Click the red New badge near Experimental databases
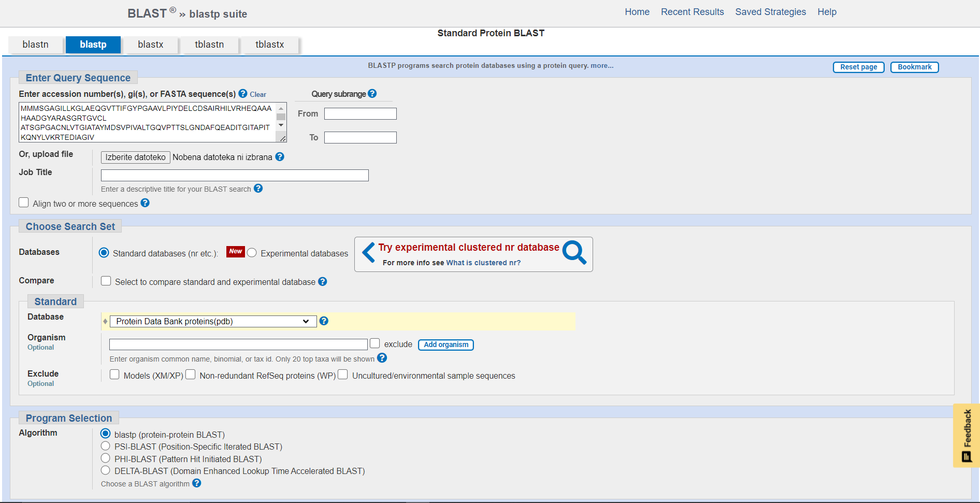The height and width of the screenshot is (503, 980). tap(236, 251)
